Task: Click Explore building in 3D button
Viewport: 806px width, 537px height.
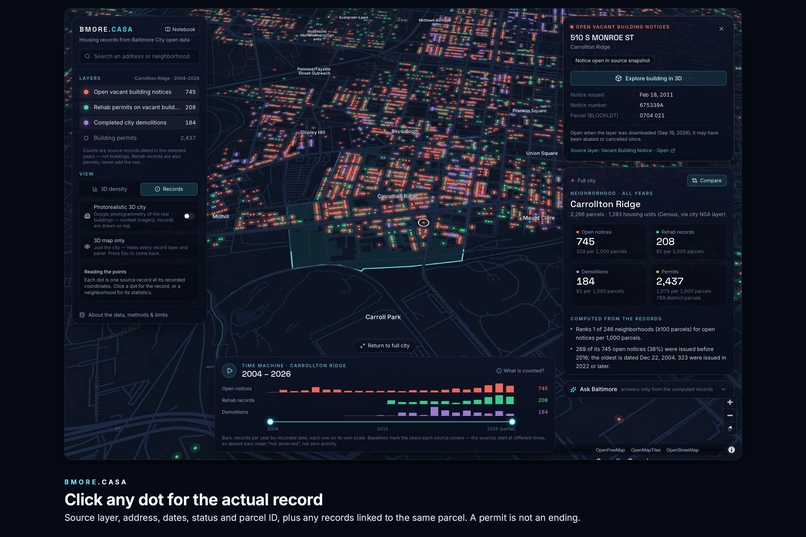Action: pos(648,79)
